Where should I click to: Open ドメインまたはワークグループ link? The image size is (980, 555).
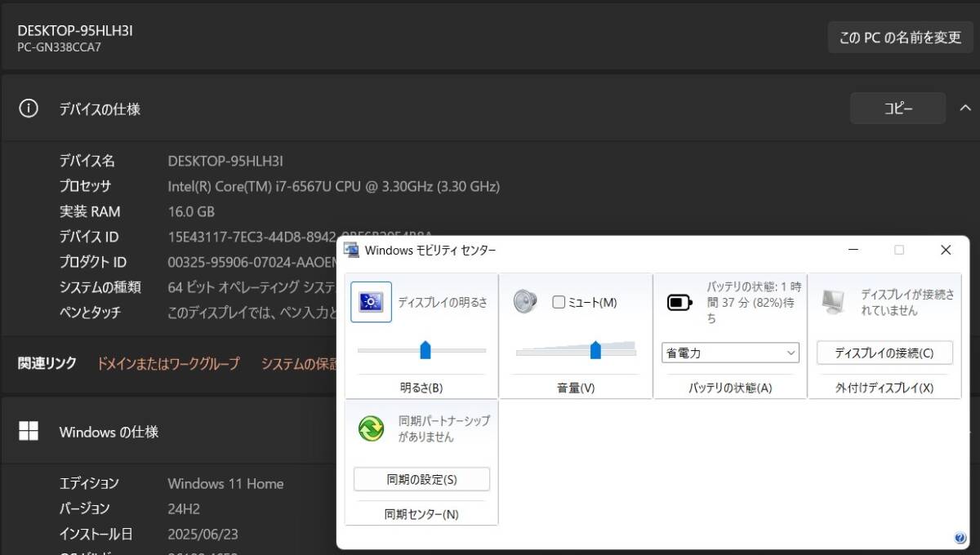point(168,364)
